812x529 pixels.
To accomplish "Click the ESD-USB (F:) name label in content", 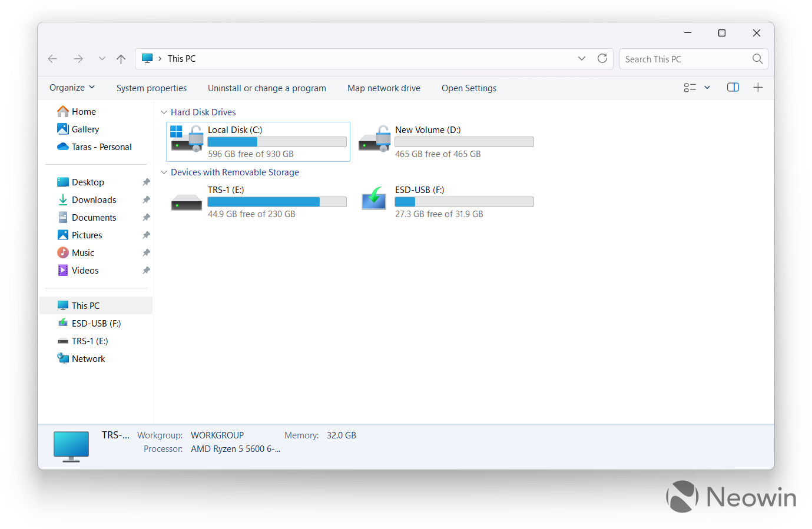I will (420, 190).
